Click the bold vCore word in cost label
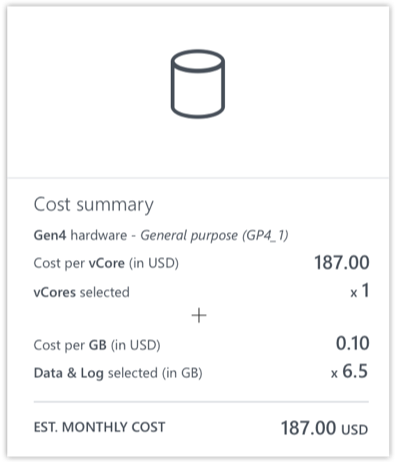Image resolution: width=395 pixels, height=462 pixels. pyautogui.click(x=107, y=263)
